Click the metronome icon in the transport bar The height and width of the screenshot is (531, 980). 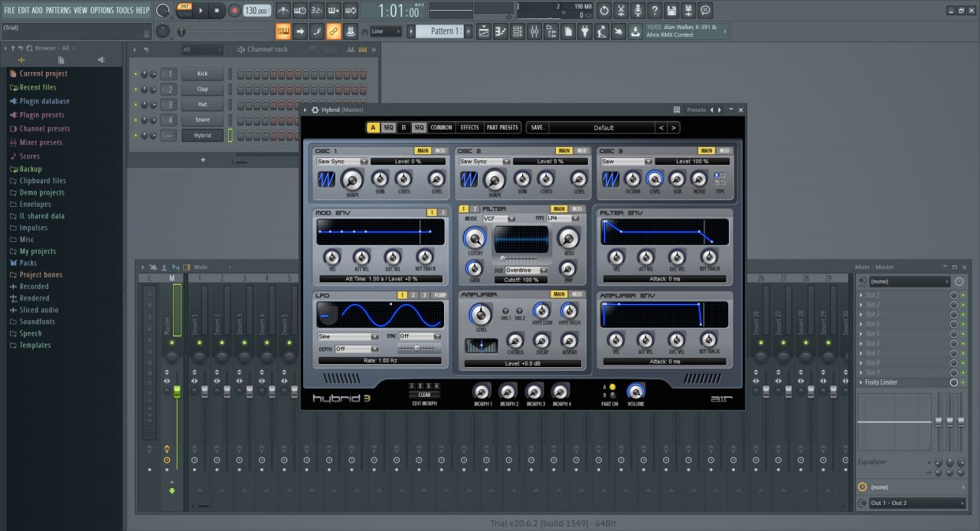click(x=282, y=10)
